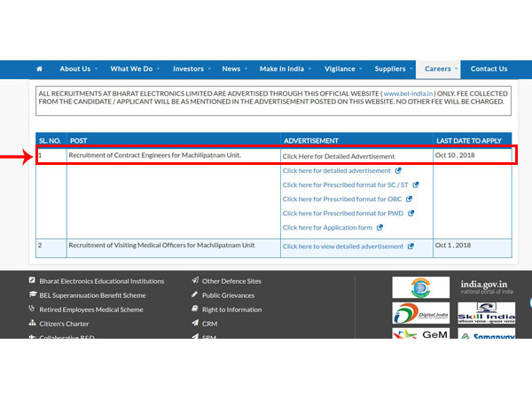Open the Skill India logo
Screen dimensions: 532x399
[x=487, y=313]
